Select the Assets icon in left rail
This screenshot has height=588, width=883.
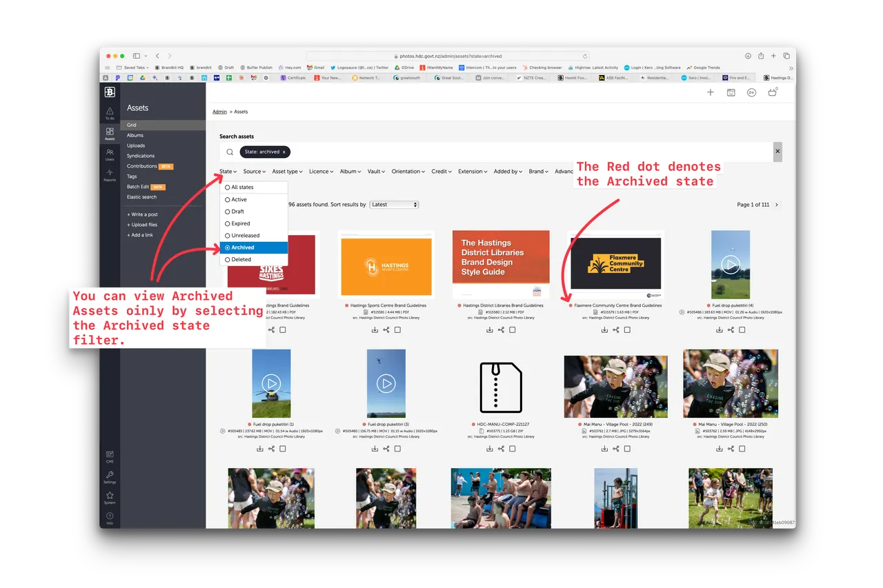(x=110, y=134)
